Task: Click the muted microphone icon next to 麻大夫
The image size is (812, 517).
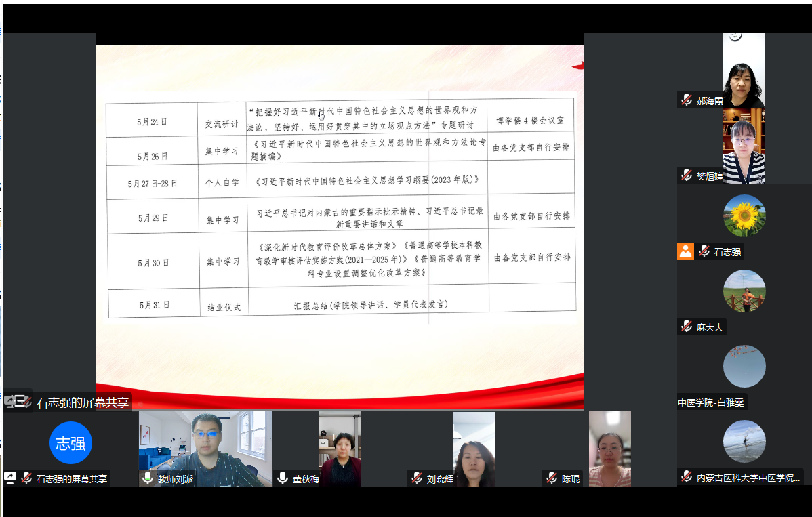Action: [687, 327]
